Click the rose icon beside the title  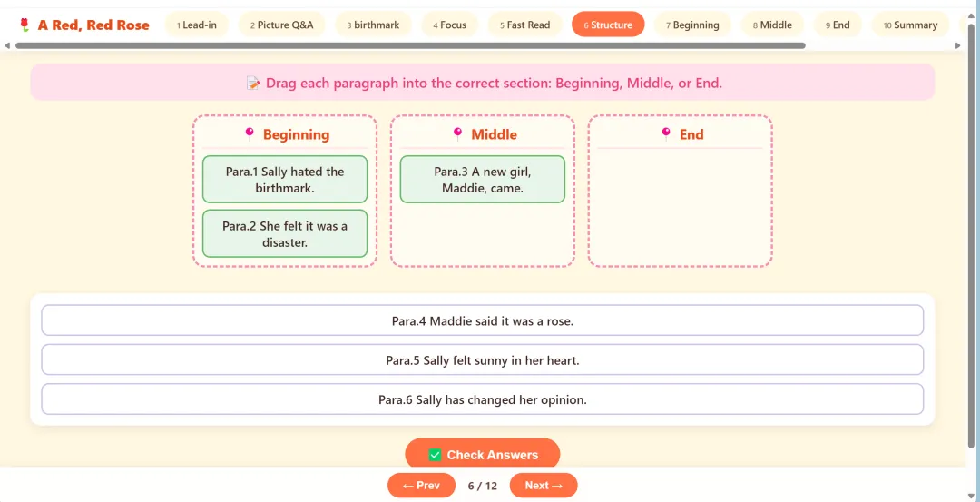[x=24, y=25]
